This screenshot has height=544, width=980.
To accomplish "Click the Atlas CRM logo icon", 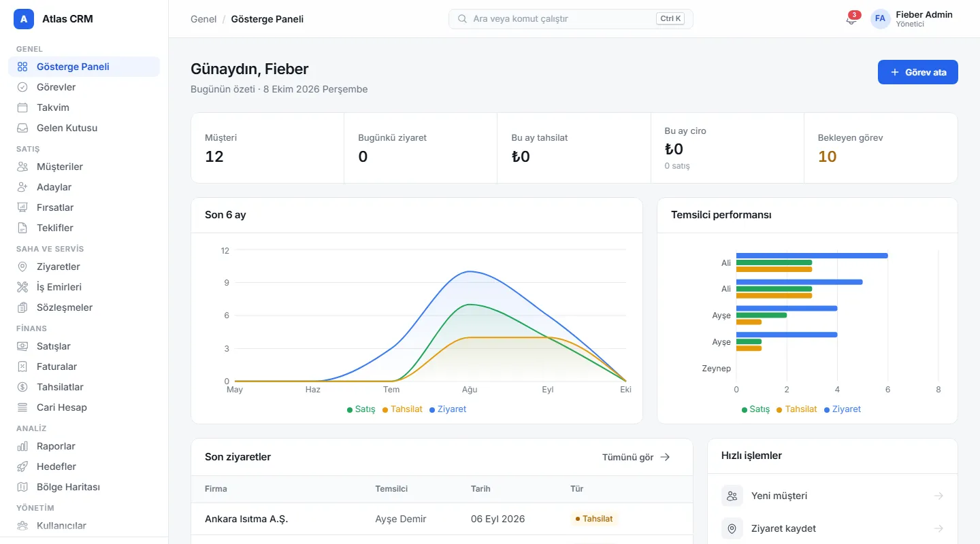I will (24, 19).
